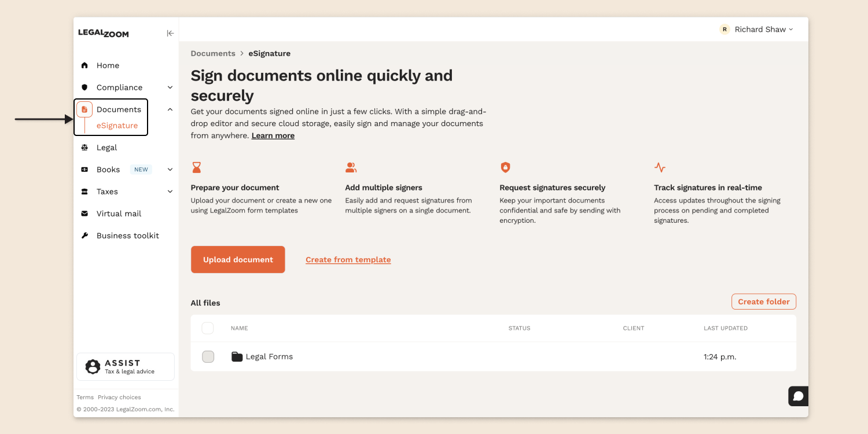Collapse the Documents section chevron
Viewport: 868px width, 434px height.
tap(170, 109)
